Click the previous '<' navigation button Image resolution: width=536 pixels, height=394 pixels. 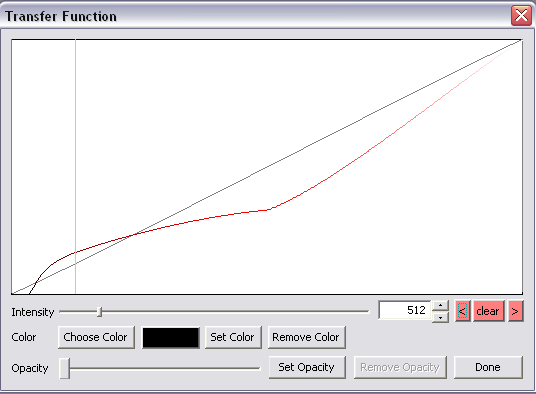point(463,311)
